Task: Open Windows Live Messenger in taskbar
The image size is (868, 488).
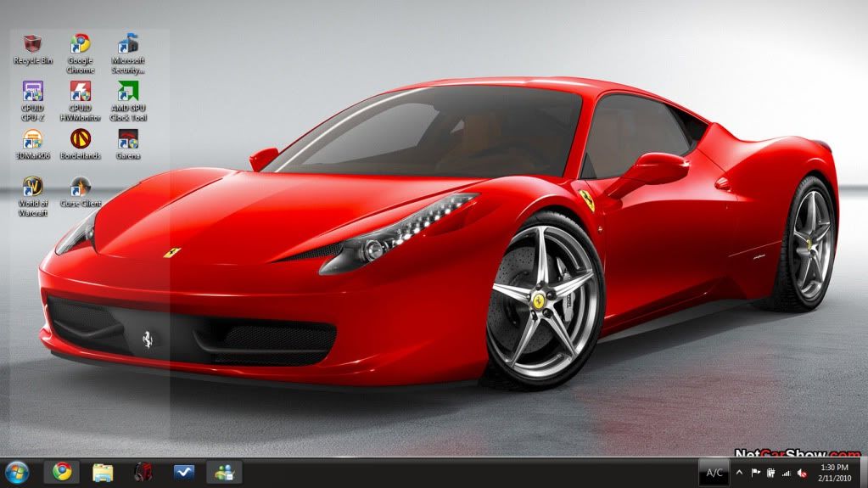Action: tap(224, 473)
